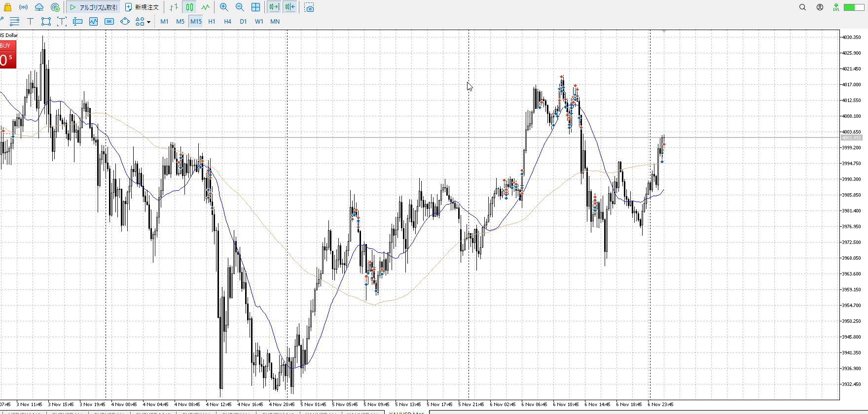
Task: Click the zoom out magnifier
Action: coord(240,7)
